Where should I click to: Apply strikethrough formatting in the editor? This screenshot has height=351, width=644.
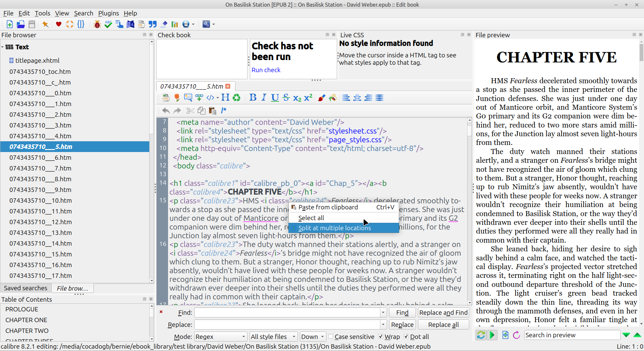click(x=286, y=98)
